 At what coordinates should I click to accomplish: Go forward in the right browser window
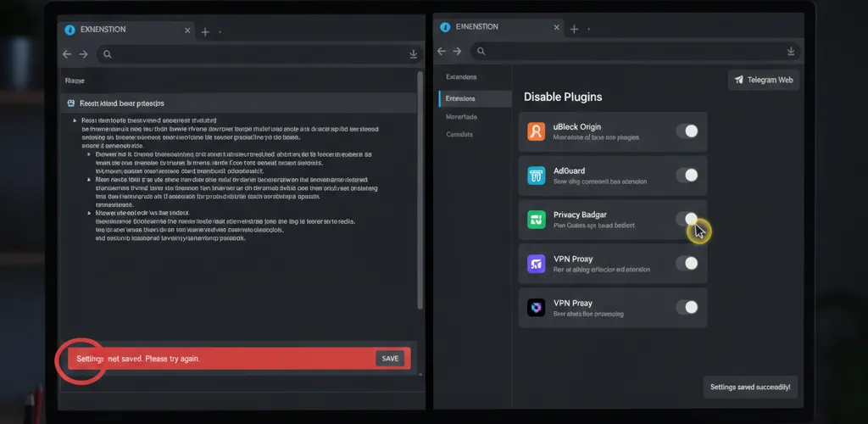pyautogui.click(x=457, y=51)
